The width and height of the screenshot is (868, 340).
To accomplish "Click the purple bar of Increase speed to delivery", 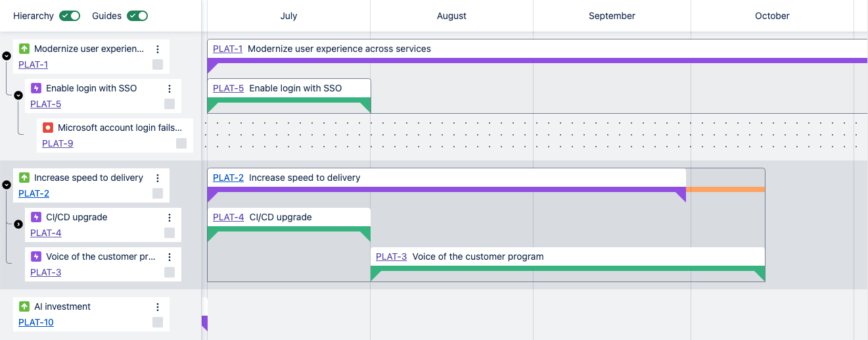I will tap(447, 189).
